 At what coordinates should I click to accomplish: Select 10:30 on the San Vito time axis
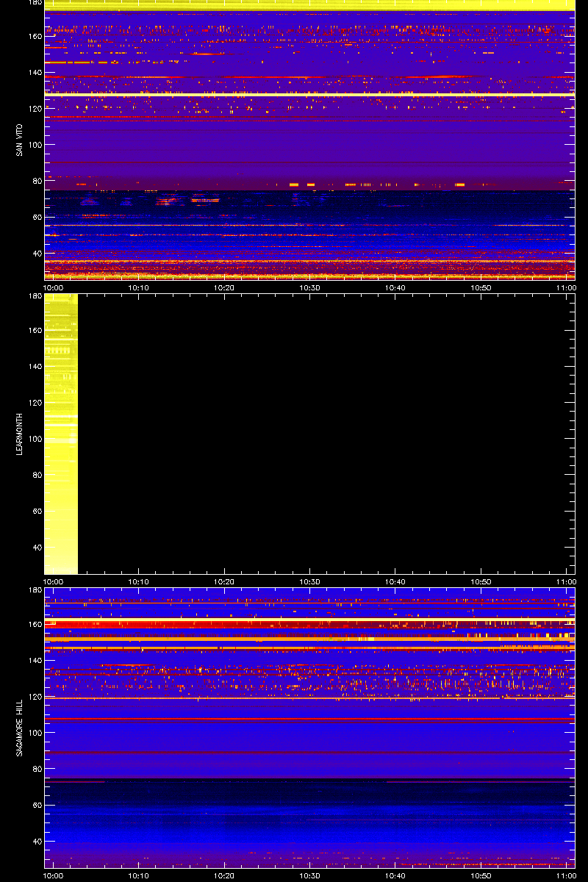point(310,287)
